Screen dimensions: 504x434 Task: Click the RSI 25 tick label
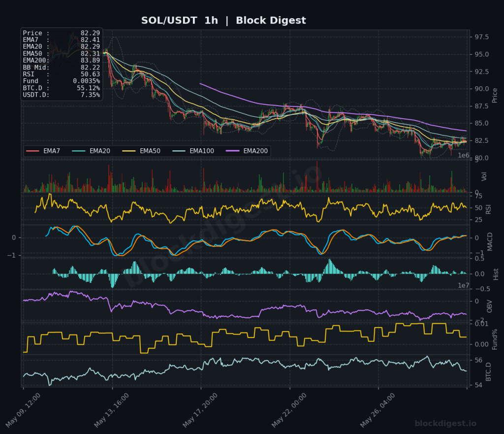point(478,220)
